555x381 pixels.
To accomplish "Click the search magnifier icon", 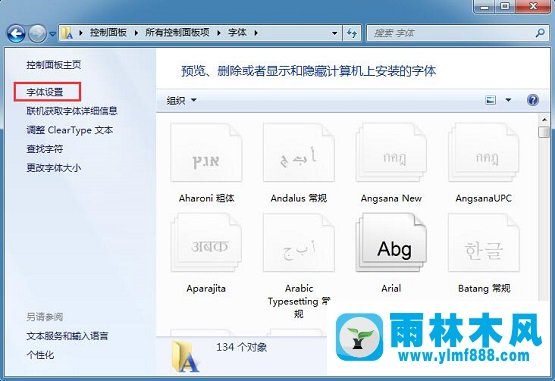I will (x=540, y=33).
